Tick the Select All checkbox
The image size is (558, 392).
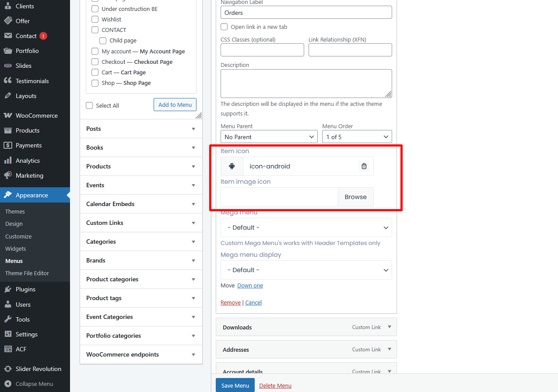point(90,105)
